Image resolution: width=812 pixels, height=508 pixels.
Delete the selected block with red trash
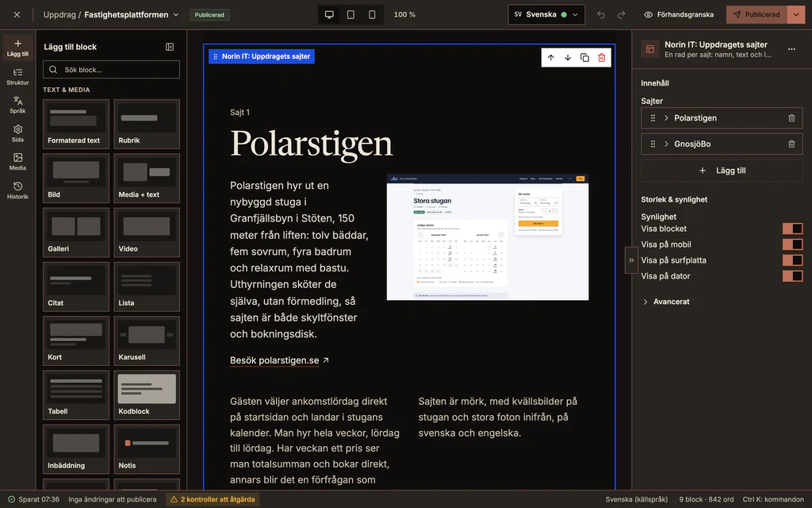coord(602,57)
